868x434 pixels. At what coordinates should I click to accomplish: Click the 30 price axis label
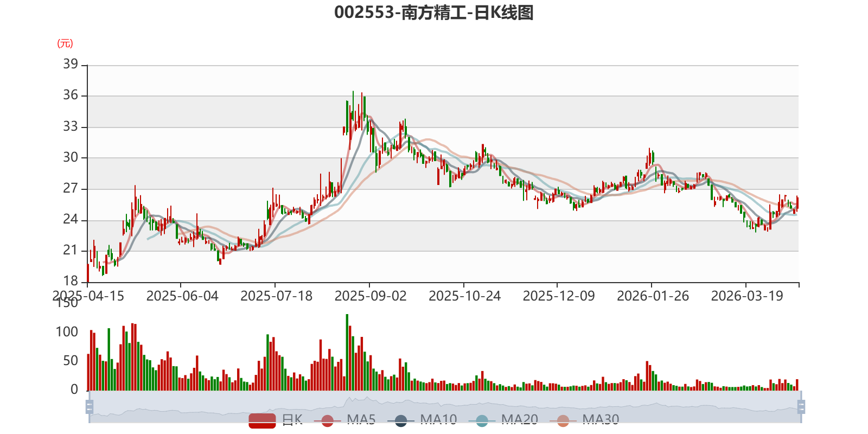[x=71, y=157]
